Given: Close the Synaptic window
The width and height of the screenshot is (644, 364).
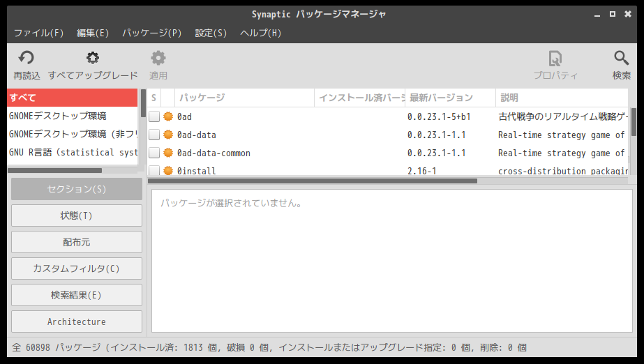Looking at the screenshot, I should coord(628,14).
